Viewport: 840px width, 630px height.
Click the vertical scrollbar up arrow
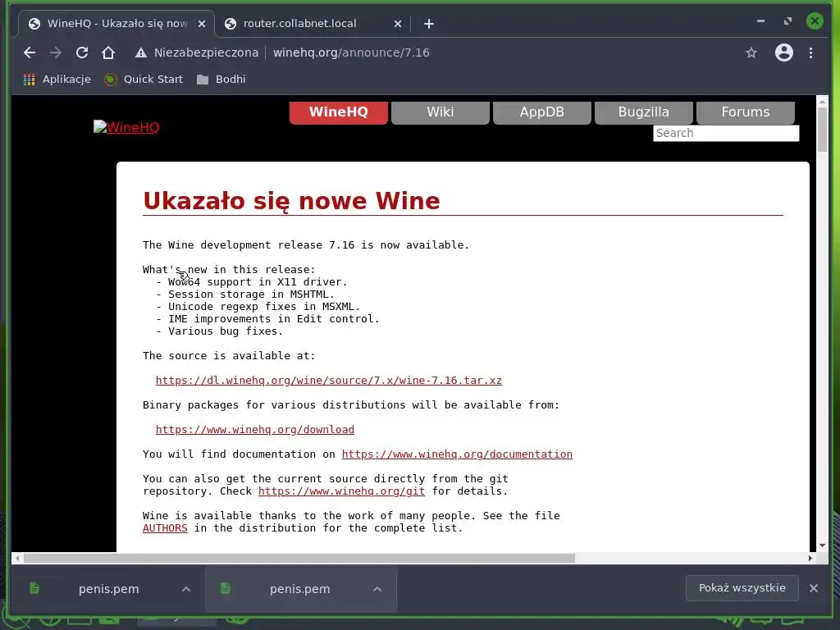[822, 101]
